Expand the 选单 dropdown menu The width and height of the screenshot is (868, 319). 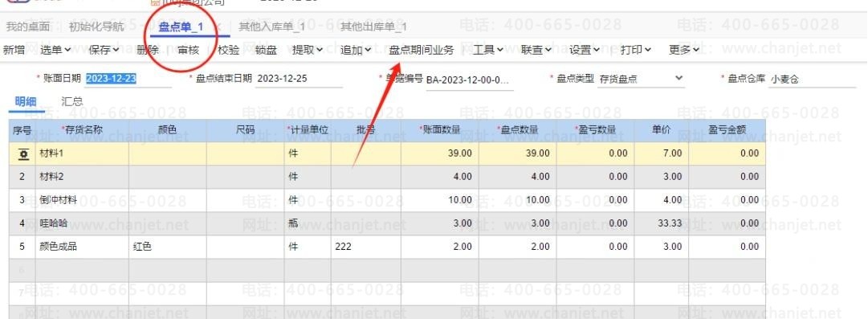tap(55, 50)
